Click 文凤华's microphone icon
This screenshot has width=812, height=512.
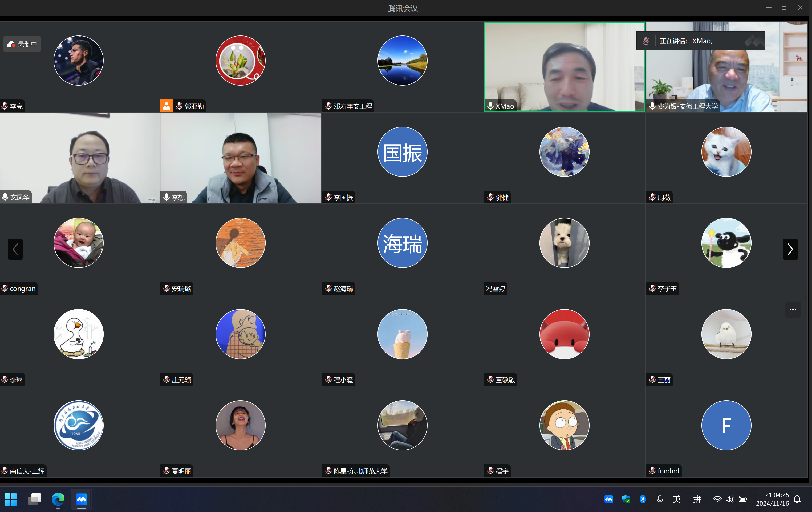[5, 197]
